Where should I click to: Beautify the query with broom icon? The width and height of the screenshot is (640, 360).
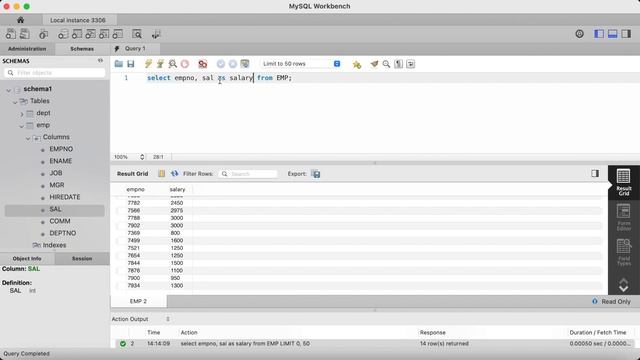374,64
